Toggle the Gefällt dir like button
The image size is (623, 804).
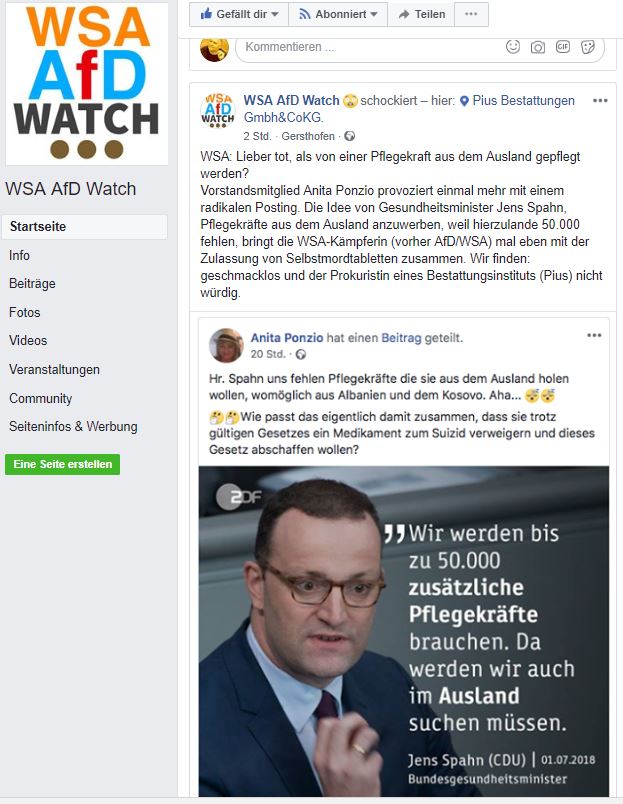(239, 14)
